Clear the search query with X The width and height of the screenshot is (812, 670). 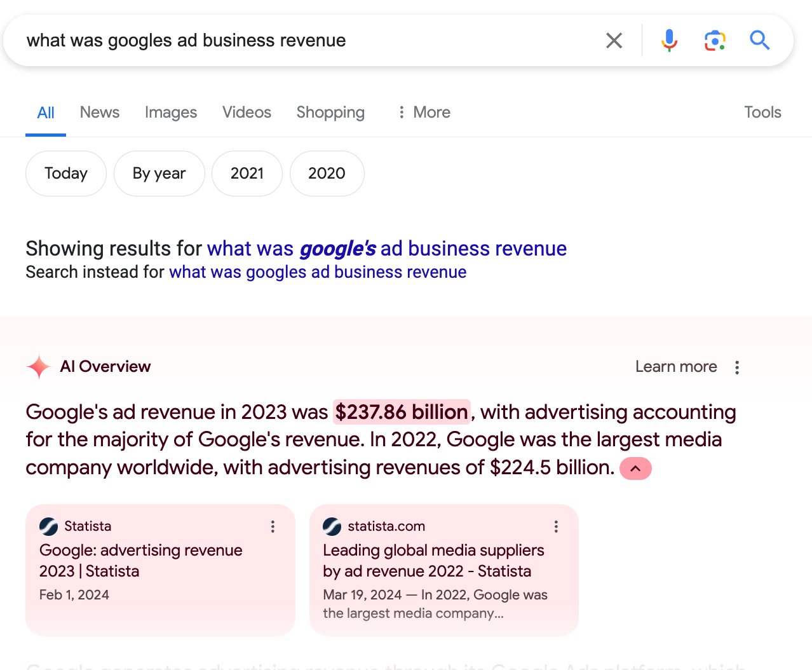pyautogui.click(x=614, y=41)
